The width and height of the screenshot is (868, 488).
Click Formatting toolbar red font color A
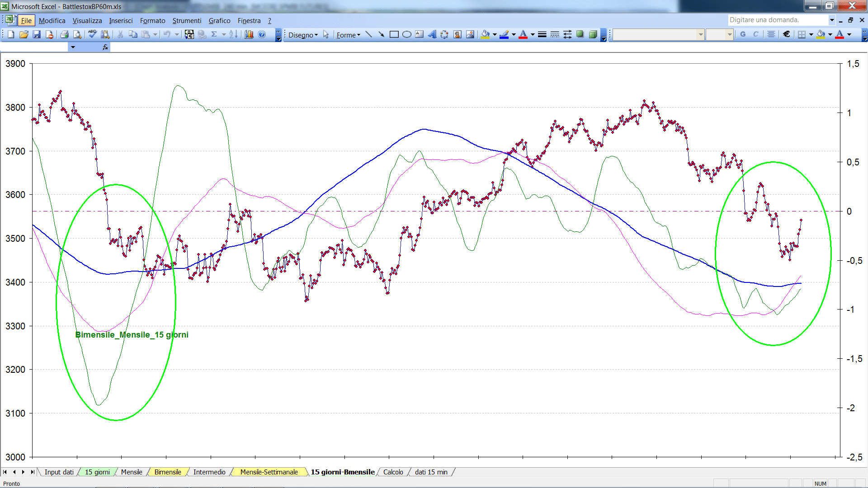point(840,34)
